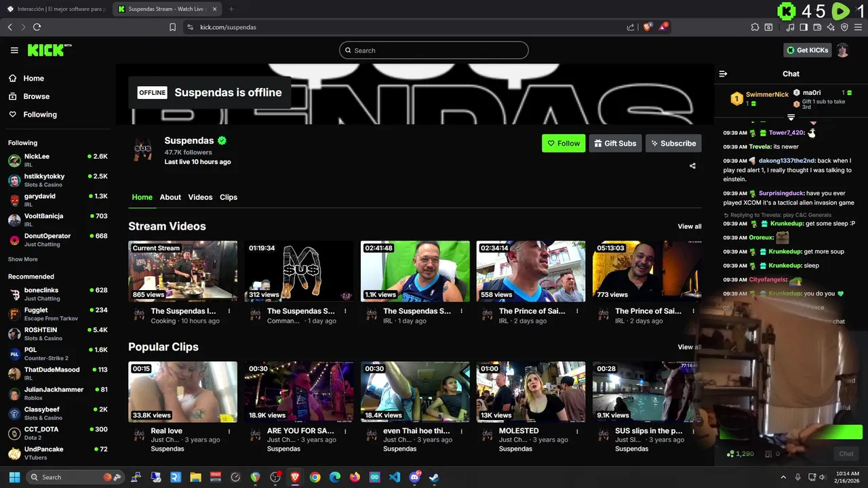The image size is (868, 488).
Task: Open NickLee channel in Following list
Action: (58, 160)
